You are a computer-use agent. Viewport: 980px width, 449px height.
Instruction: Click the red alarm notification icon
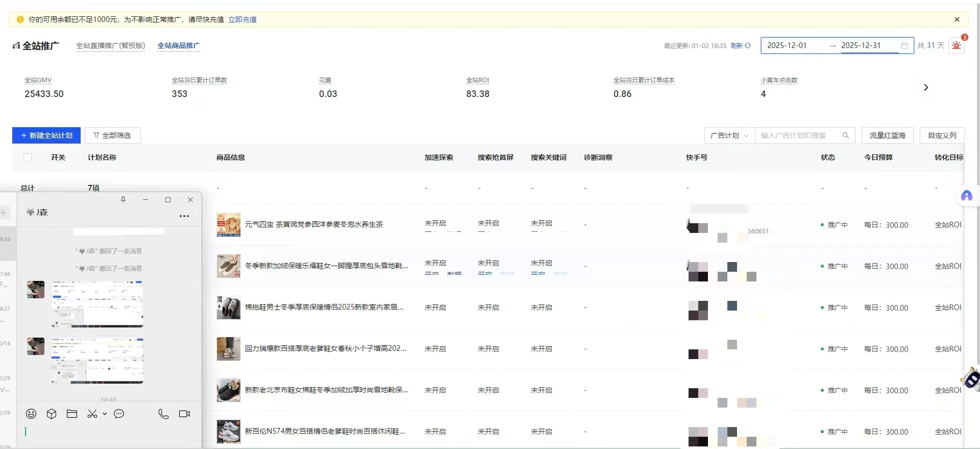[x=957, y=45]
